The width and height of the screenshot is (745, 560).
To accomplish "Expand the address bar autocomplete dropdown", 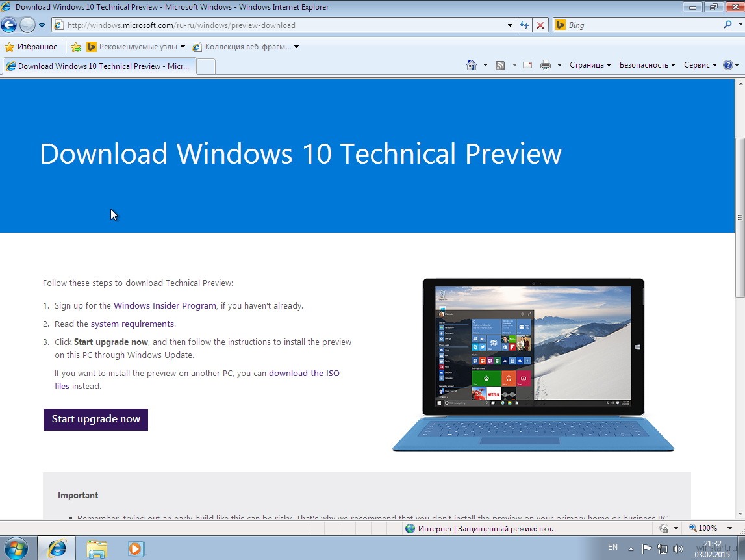I will [x=510, y=25].
